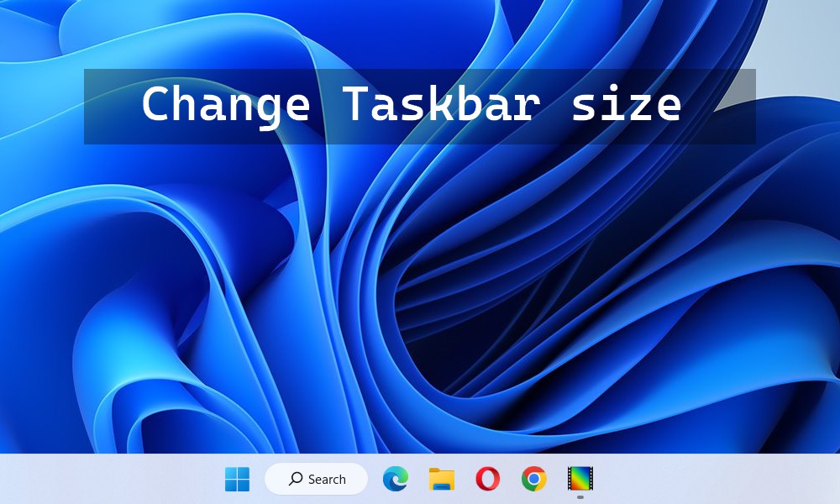The width and height of the screenshot is (840, 504).
Task: Launch Microsoft Edge from the taskbar
Action: (395, 479)
